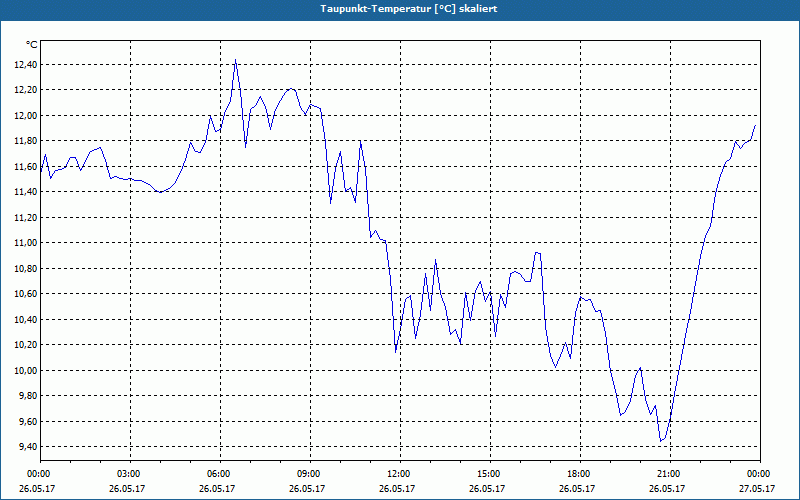The image size is (800, 500).
Task: Click the y-axis value '9,40'
Action: tap(29, 447)
